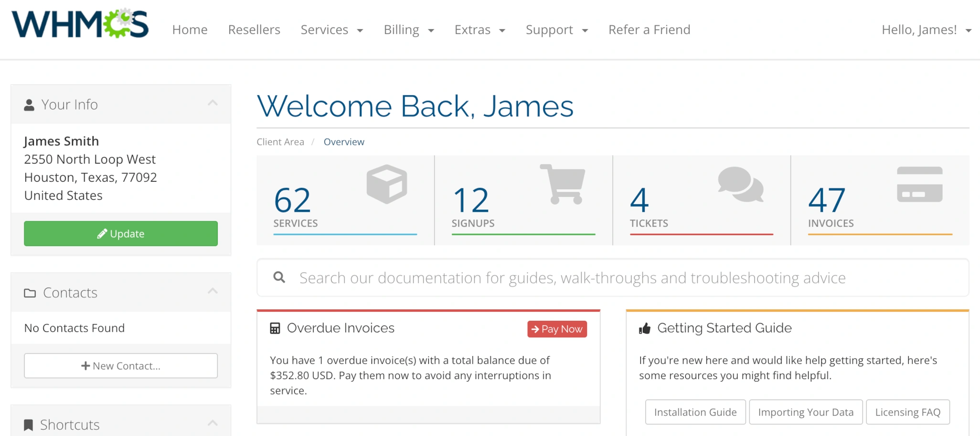The height and width of the screenshot is (436, 980).
Task: Switch to the Resellers page
Action: 254,30
